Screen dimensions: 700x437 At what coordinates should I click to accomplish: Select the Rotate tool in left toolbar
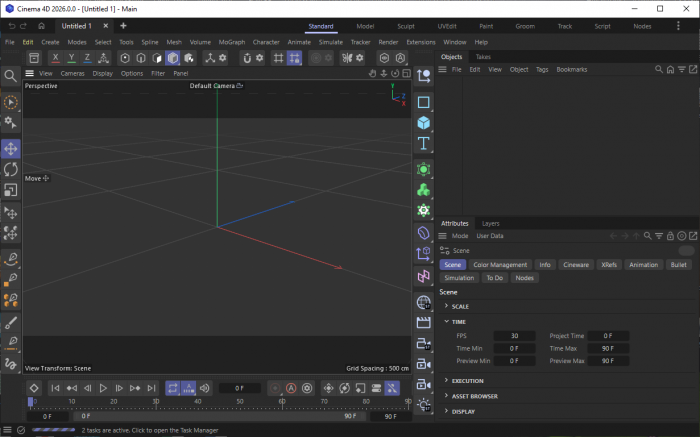point(11,169)
